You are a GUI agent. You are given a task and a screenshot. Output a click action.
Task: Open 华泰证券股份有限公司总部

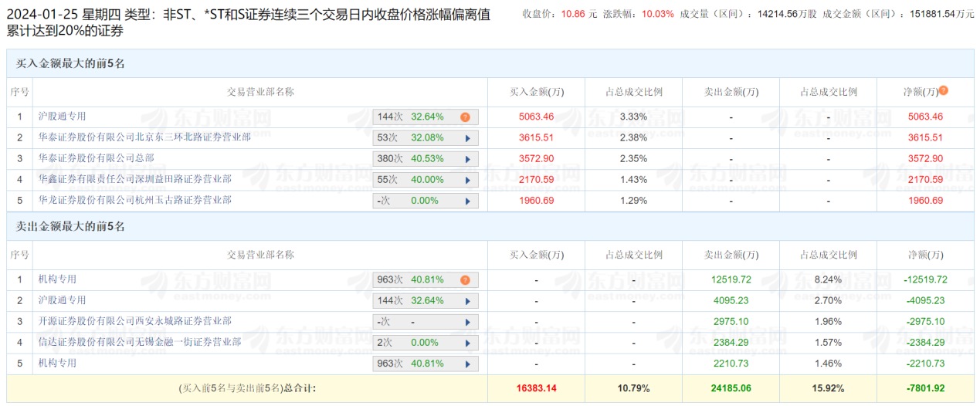point(96,157)
